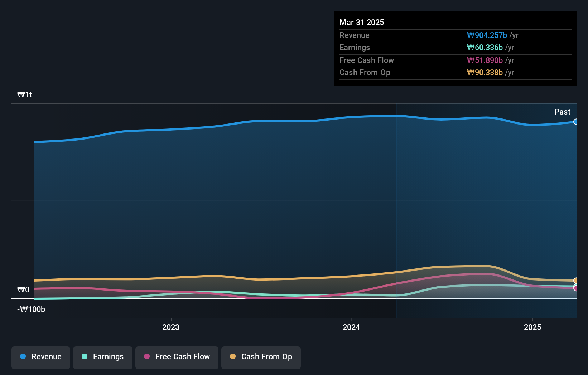The image size is (588, 375).
Task: Toggle the Cash From Op series
Action: click(261, 357)
